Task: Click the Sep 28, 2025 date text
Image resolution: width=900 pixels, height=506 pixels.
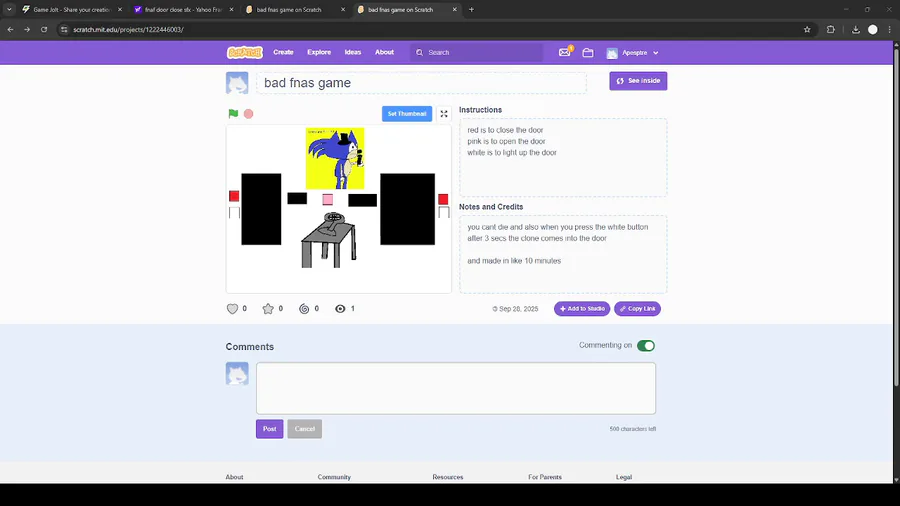Action: pos(519,309)
